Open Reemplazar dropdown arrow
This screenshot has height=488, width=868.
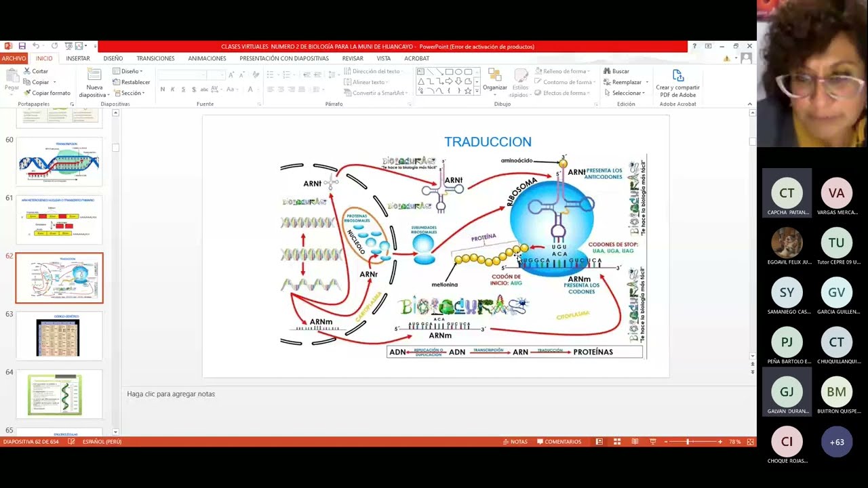point(647,82)
